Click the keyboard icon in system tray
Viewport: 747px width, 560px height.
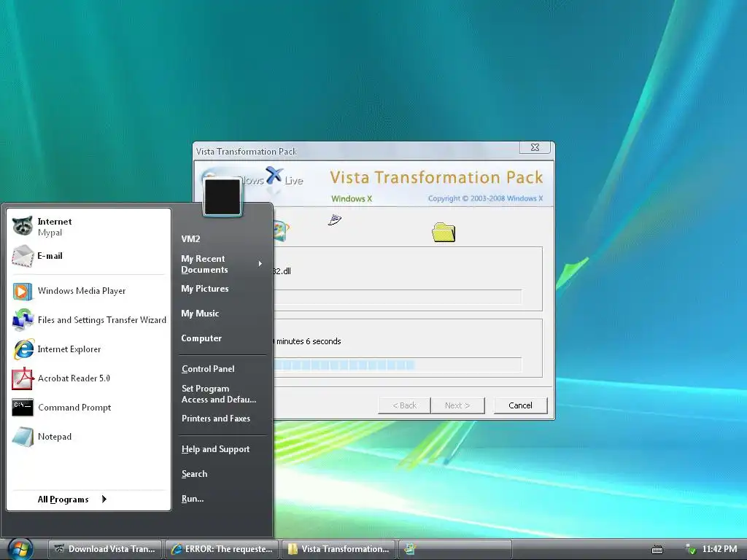(x=657, y=550)
